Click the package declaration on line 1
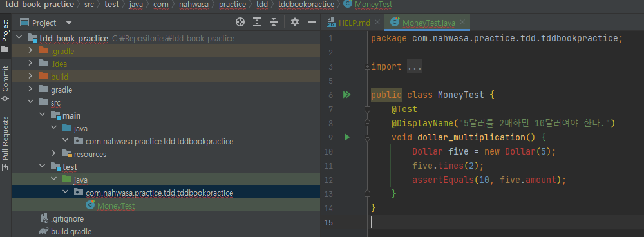This screenshot has width=644, height=237. pos(497,39)
